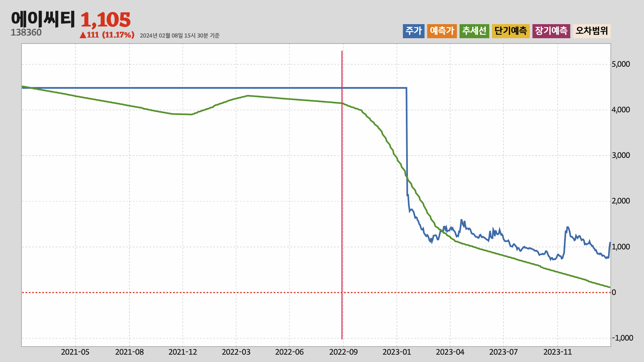
Task: Toggle the beige 오차범위 legend item
Action: tap(592, 31)
